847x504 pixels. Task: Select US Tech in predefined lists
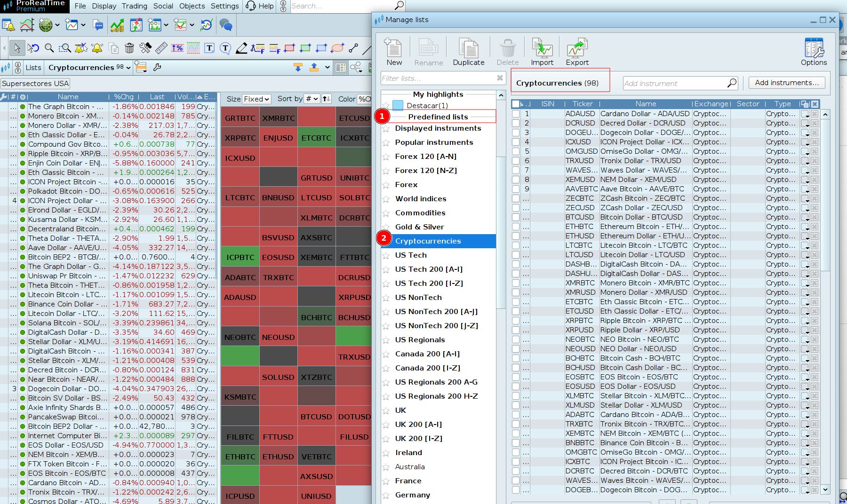pyautogui.click(x=411, y=255)
